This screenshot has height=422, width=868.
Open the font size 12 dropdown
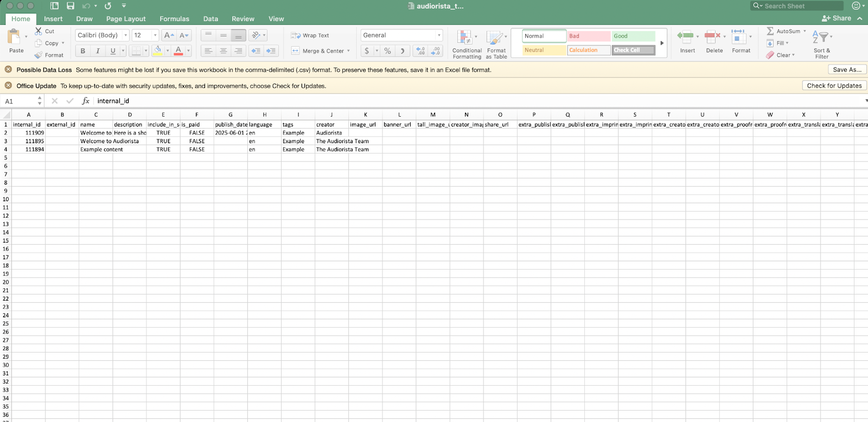pyautogui.click(x=155, y=35)
